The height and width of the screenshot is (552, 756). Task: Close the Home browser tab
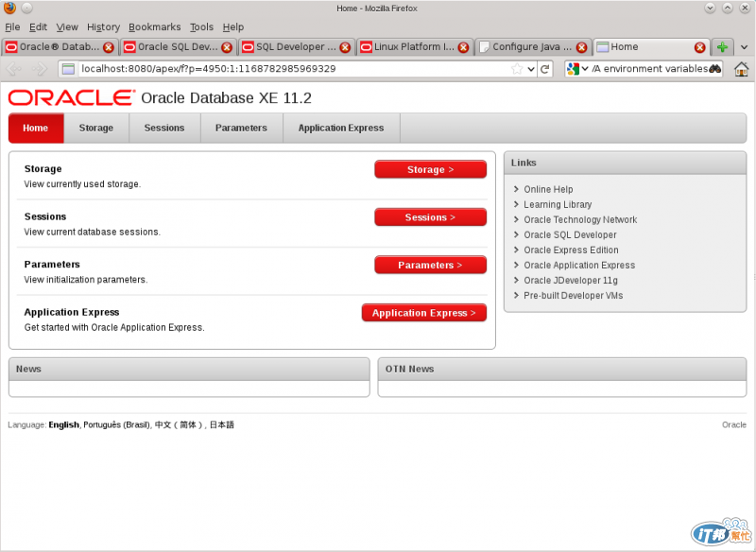(x=700, y=47)
